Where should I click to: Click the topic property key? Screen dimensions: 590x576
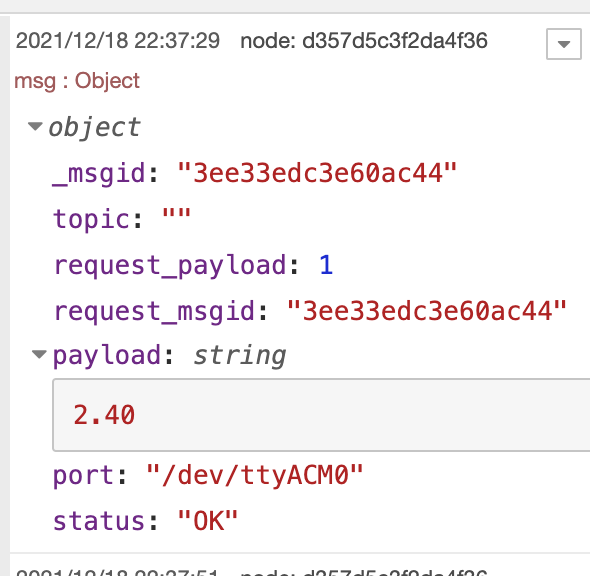pos(92,219)
